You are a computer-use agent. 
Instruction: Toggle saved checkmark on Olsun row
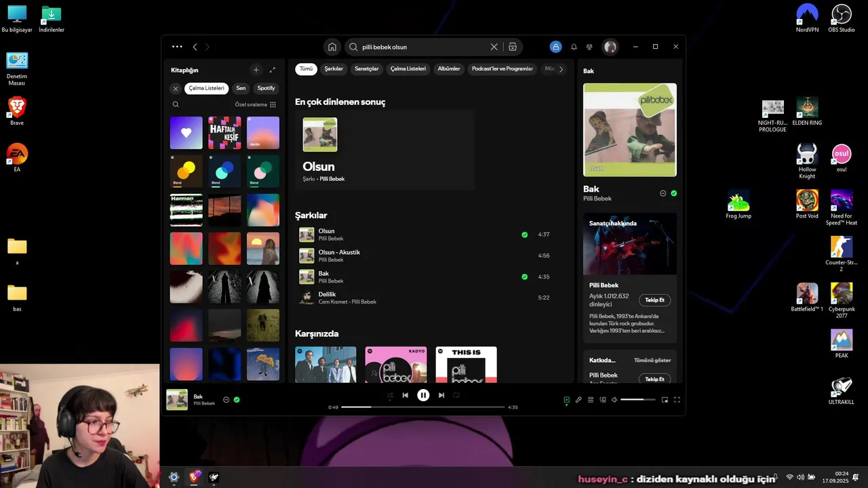[x=524, y=235]
